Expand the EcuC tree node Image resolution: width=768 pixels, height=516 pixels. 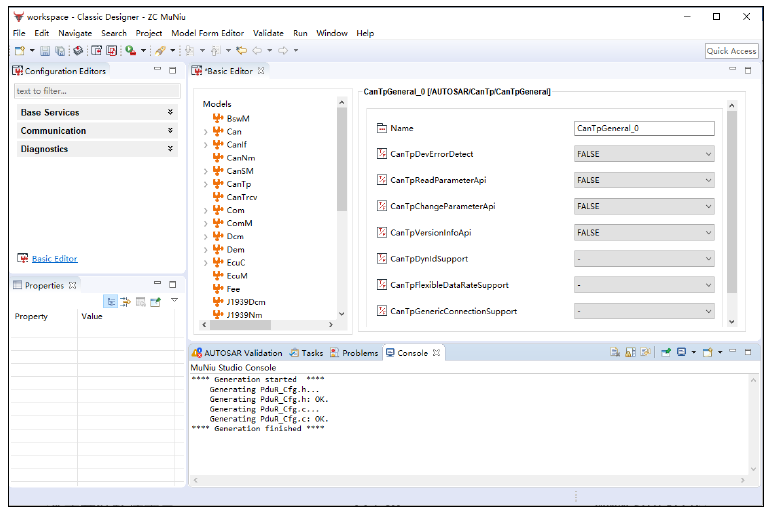pyautogui.click(x=206, y=263)
